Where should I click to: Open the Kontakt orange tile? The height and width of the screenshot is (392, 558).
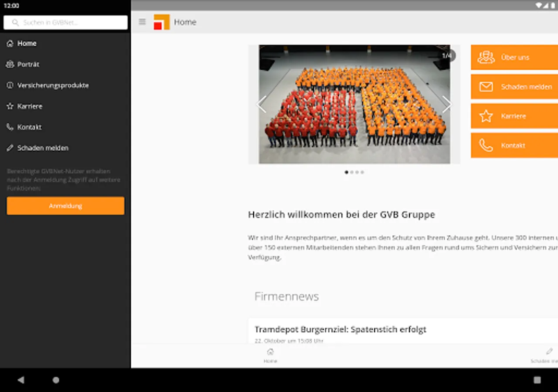[514, 145]
